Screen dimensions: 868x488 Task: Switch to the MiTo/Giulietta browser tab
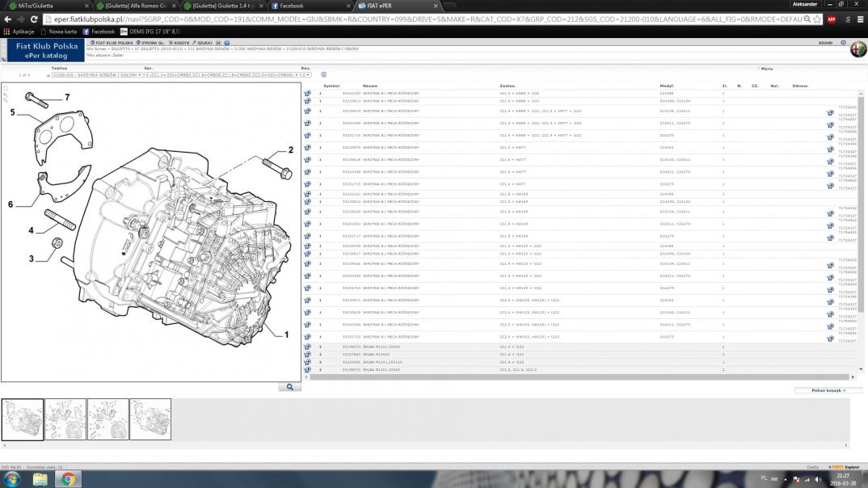[47, 6]
